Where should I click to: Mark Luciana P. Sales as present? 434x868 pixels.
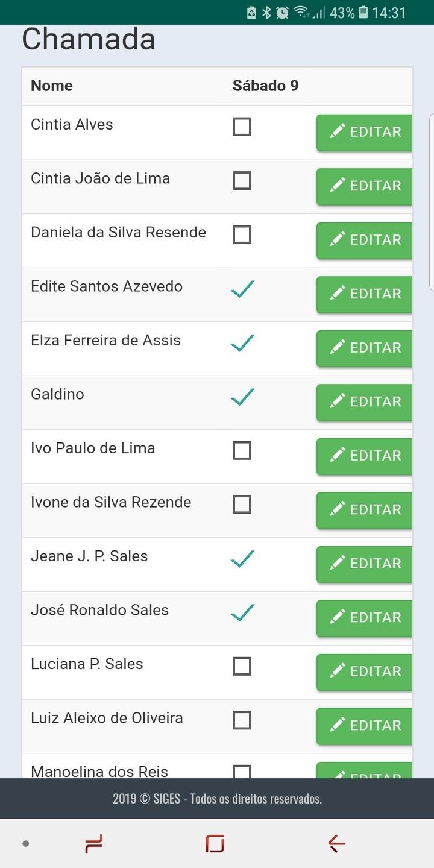pos(242,666)
